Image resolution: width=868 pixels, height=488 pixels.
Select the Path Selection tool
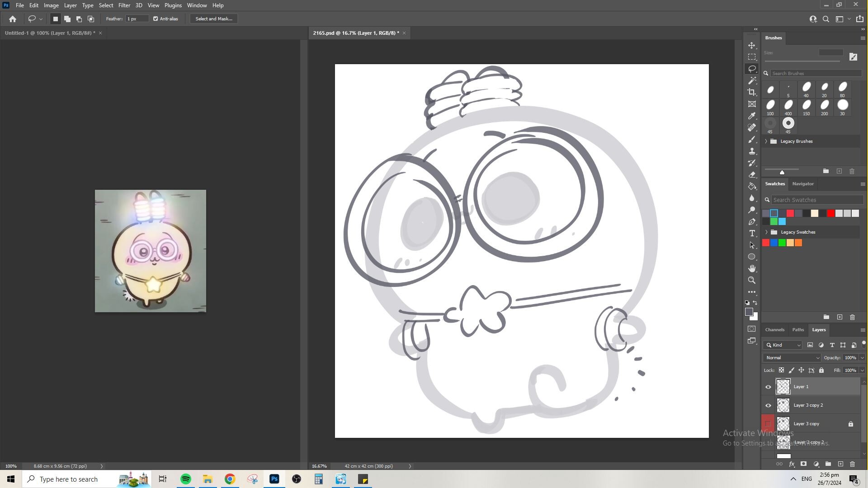(x=752, y=245)
